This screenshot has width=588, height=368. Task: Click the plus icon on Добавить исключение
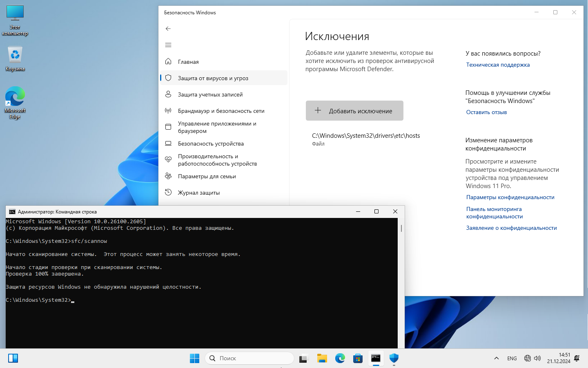point(318,110)
